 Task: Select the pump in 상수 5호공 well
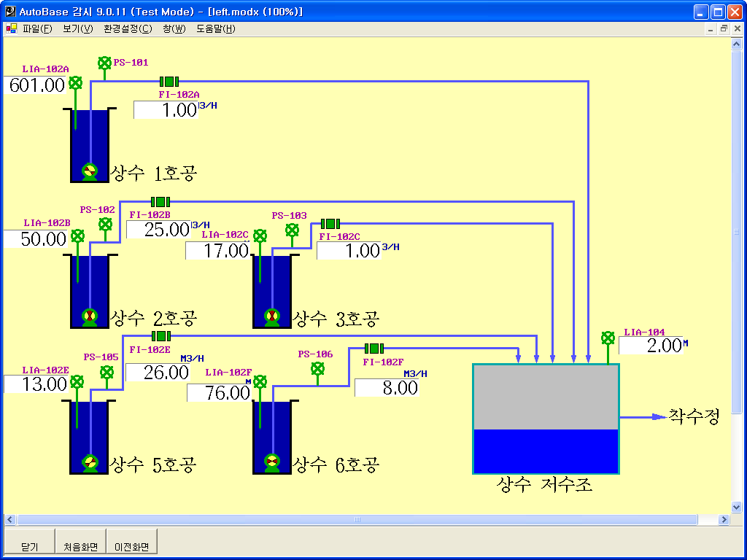[89, 462]
